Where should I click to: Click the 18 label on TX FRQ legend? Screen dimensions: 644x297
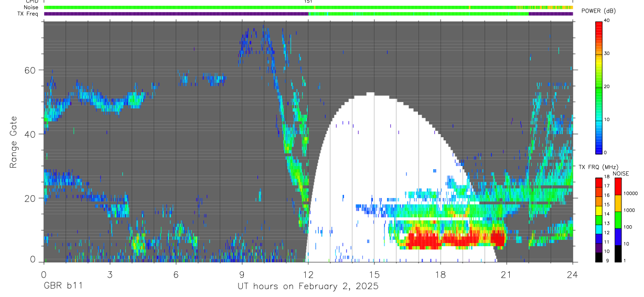[607, 177]
